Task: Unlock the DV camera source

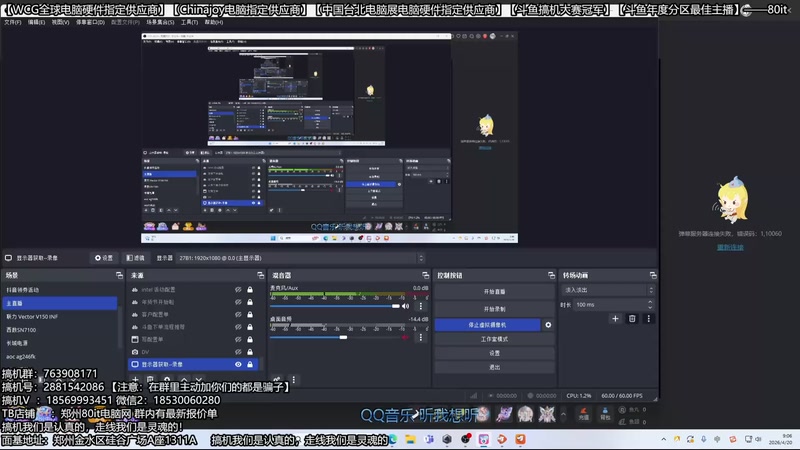Action: pos(250,352)
